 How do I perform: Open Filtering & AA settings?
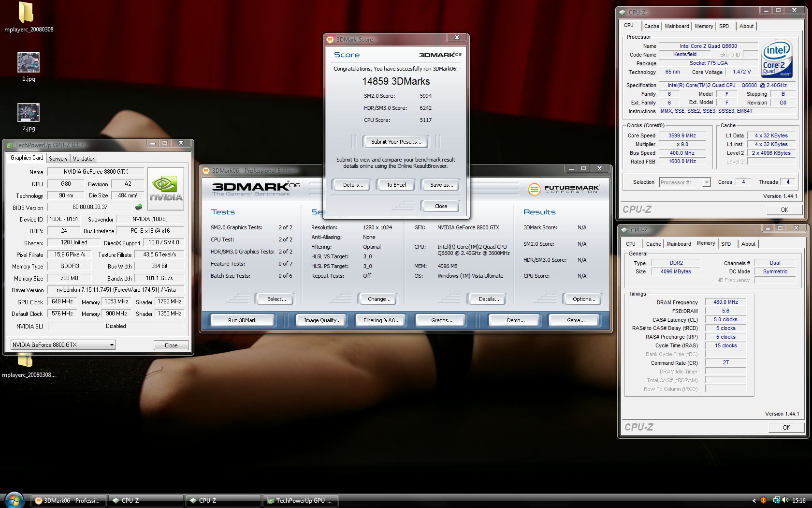pos(381,320)
